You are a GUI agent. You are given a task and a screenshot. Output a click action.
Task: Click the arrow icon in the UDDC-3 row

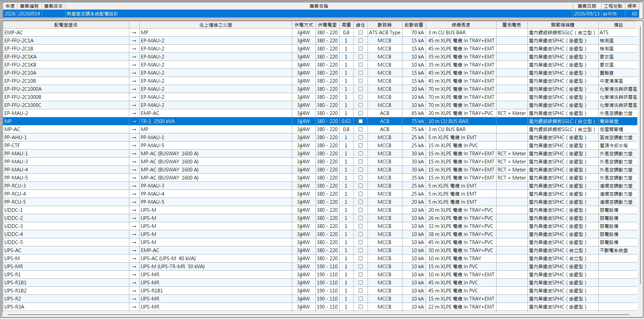pos(134,226)
